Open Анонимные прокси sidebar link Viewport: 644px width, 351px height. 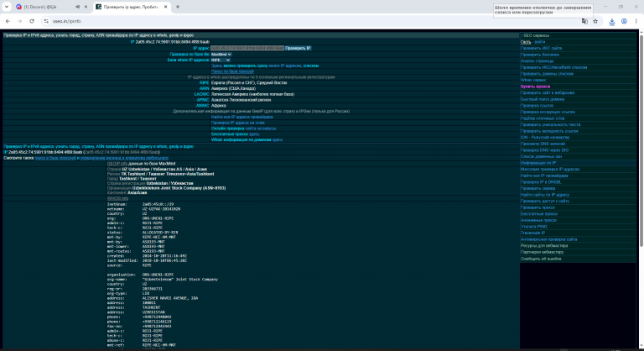tap(538, 220)
